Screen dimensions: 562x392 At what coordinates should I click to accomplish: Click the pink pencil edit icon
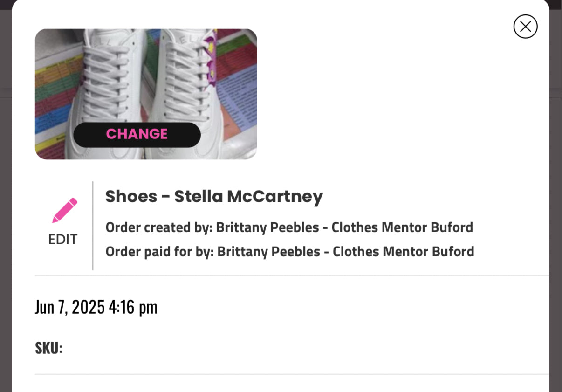click(65, 210)
